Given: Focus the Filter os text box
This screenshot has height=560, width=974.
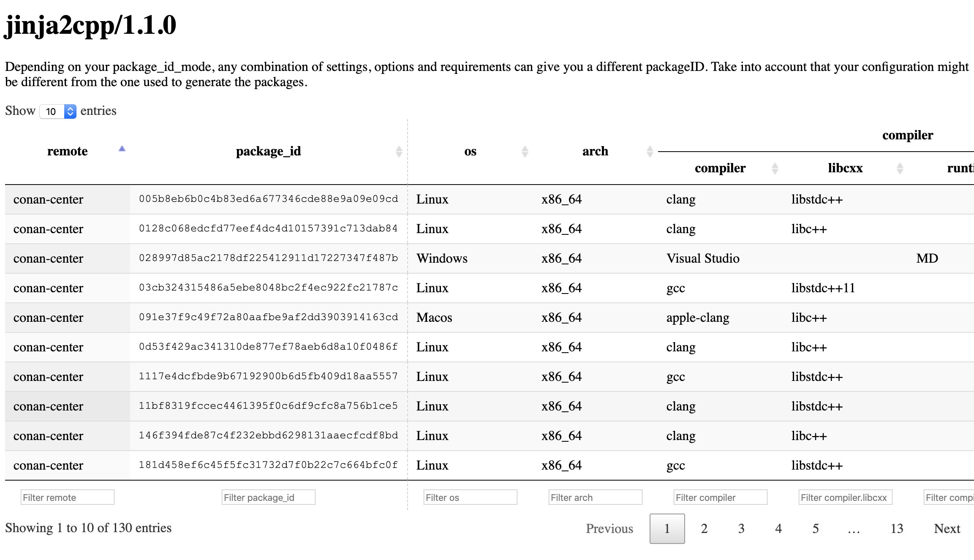Looking at the screenshot, I should [x=470, y=497].
